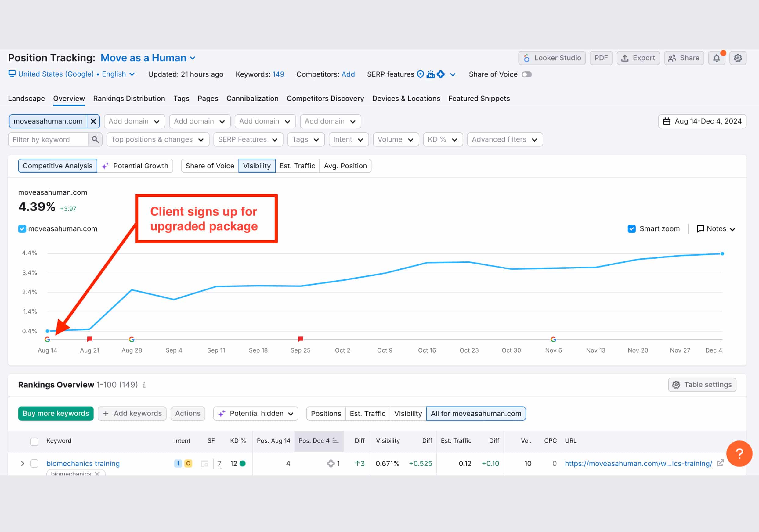The image size is (759, 532).
Task: Click the red flag note marker at Sep 25
Action: tap(300, 339)
